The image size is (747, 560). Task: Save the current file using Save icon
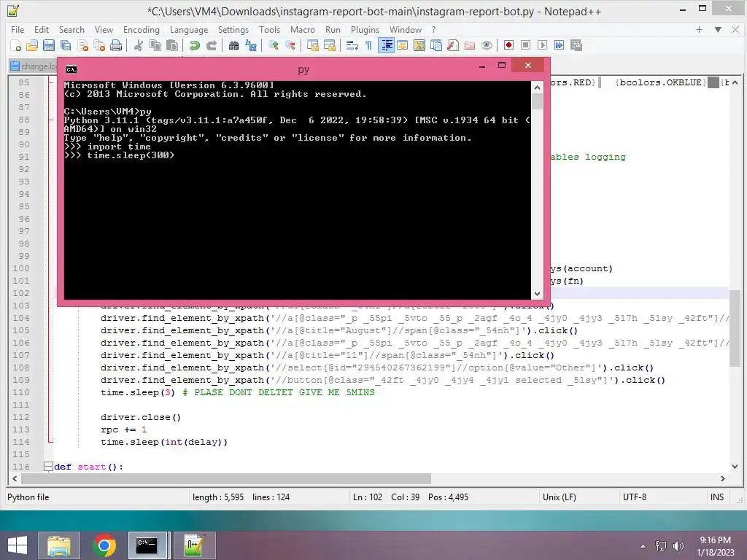(x=49, y=45)
